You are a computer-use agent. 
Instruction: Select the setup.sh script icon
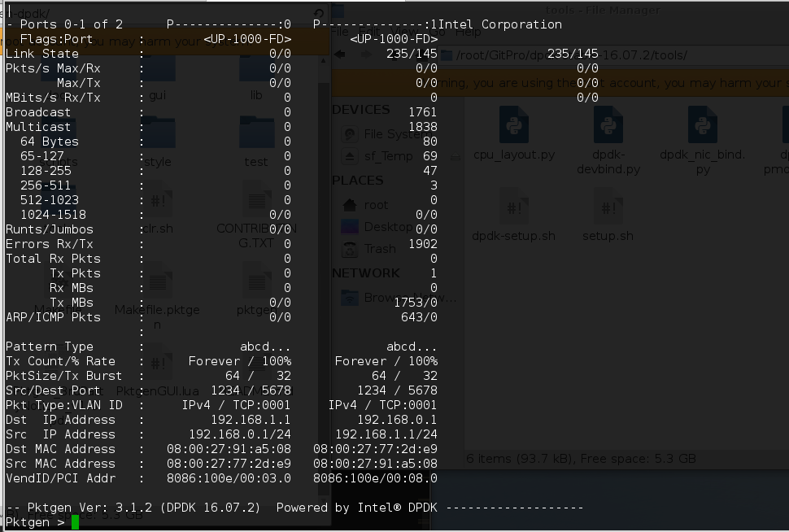pos(608,207)
